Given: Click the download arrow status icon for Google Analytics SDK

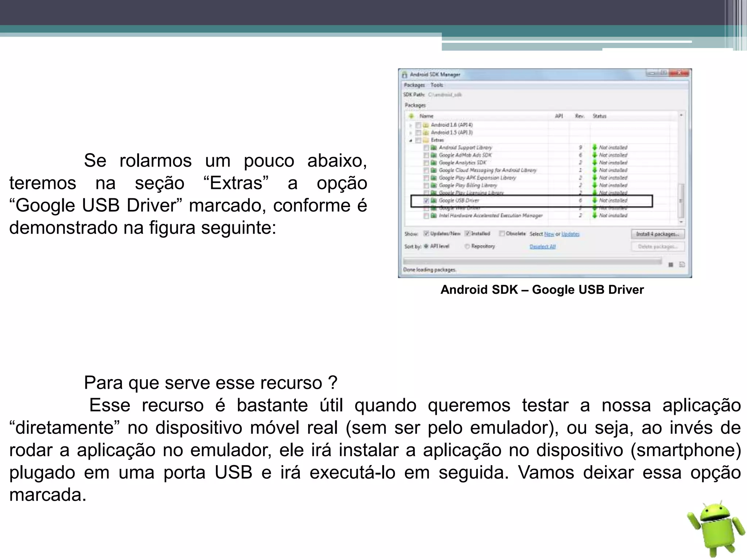Looking at the screenshot, I should pyautogui.click(x=595, y=163).
